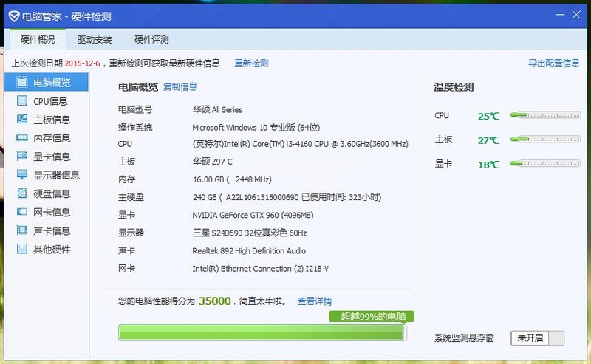The width and height of the screenshot is (591, 364).
Task: Open the 声卡信息 sound card icon
Action: [x=22, y=230]
